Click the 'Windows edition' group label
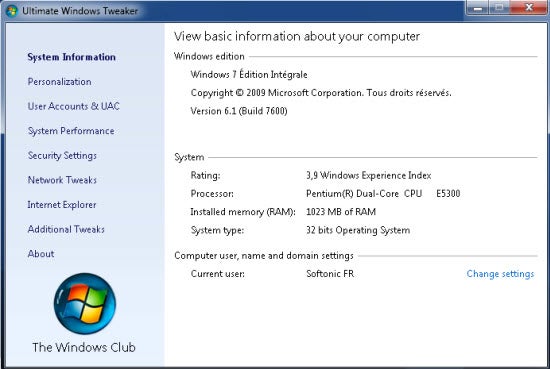Viewport: 550px width, 369px height. tap(209, 56)
